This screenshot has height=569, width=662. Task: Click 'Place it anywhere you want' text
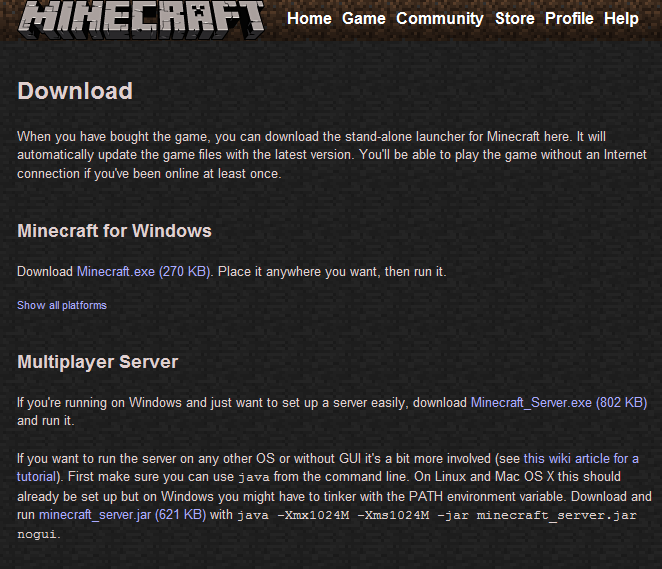(299, 271)
